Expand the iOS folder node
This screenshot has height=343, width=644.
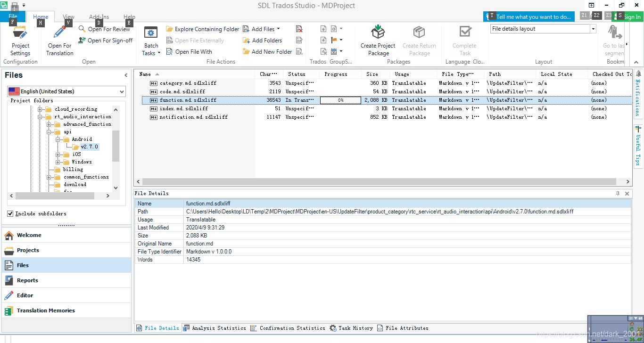pos(58,155)
